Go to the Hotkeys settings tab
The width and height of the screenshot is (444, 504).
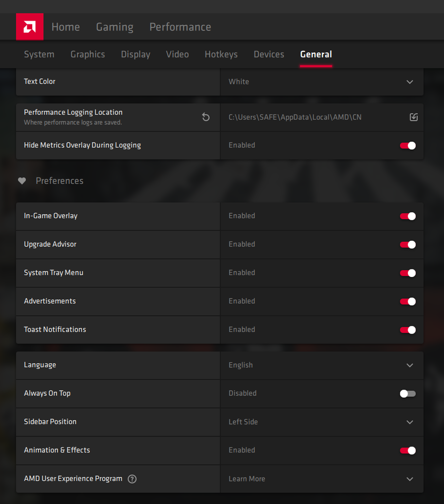(221, 54)
